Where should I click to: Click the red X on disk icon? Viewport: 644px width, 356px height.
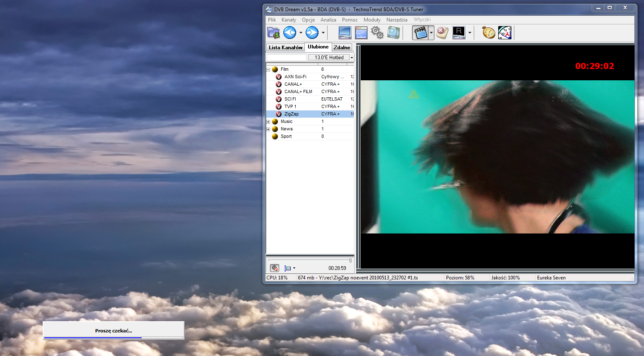(442, 33)
